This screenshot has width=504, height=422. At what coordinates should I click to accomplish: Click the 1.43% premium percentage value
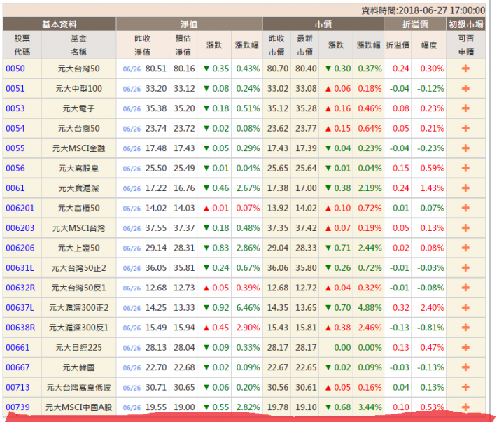click(432, 188)
